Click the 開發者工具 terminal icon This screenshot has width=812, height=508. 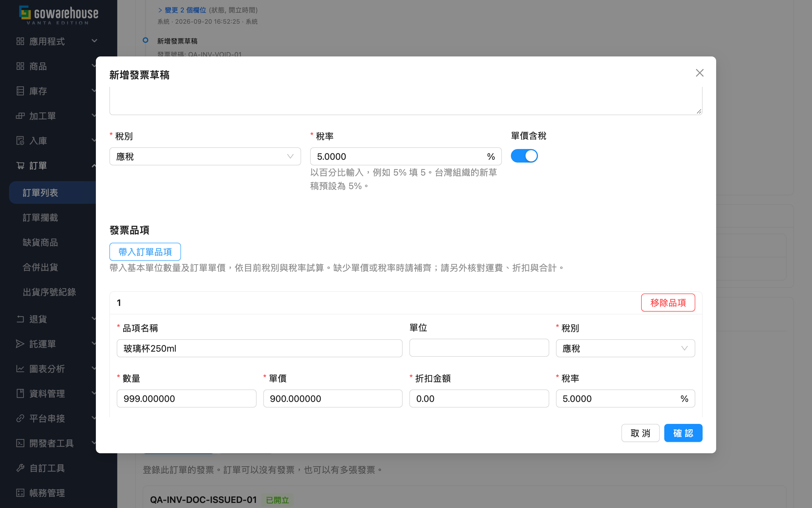20,443
